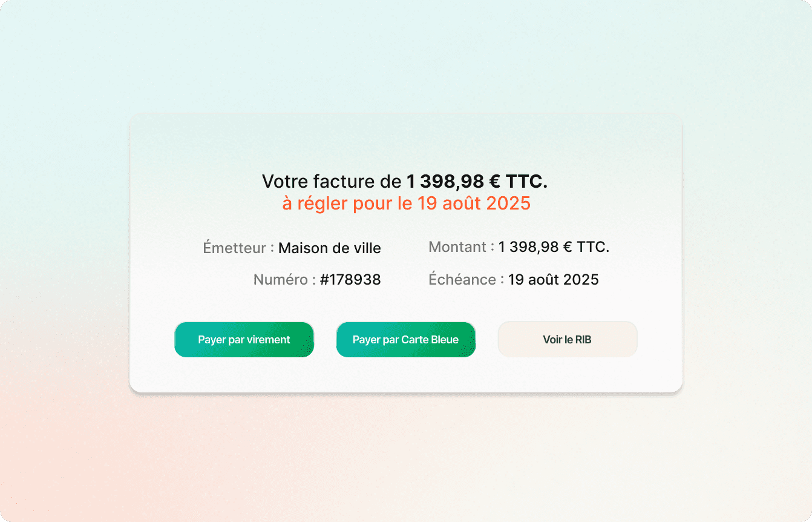This screenshot has height=522, width=812.
Task: Click the Maison de ville company name
Action: click(329, 248)
